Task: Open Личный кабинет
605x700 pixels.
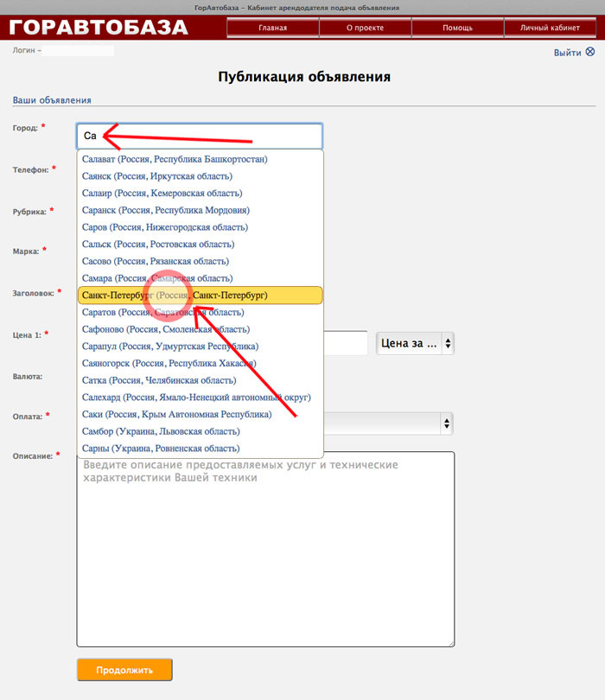Action: (x=550, y=28)
